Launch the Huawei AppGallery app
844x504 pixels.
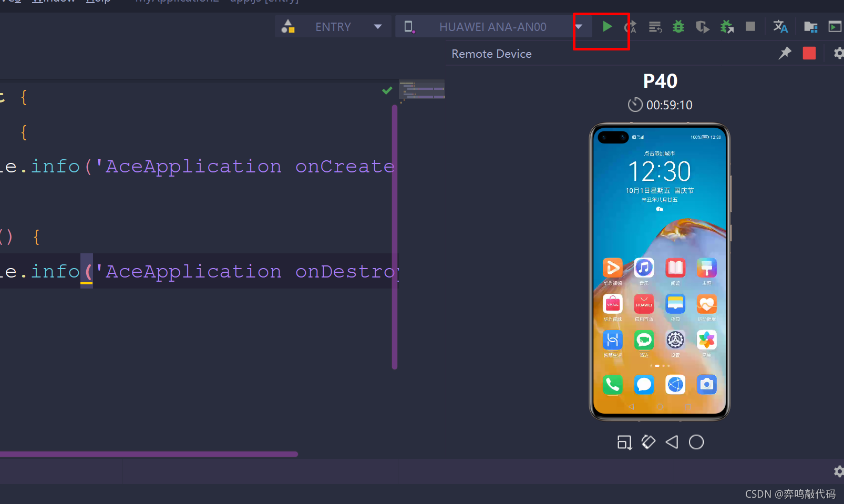coord(644,304)
